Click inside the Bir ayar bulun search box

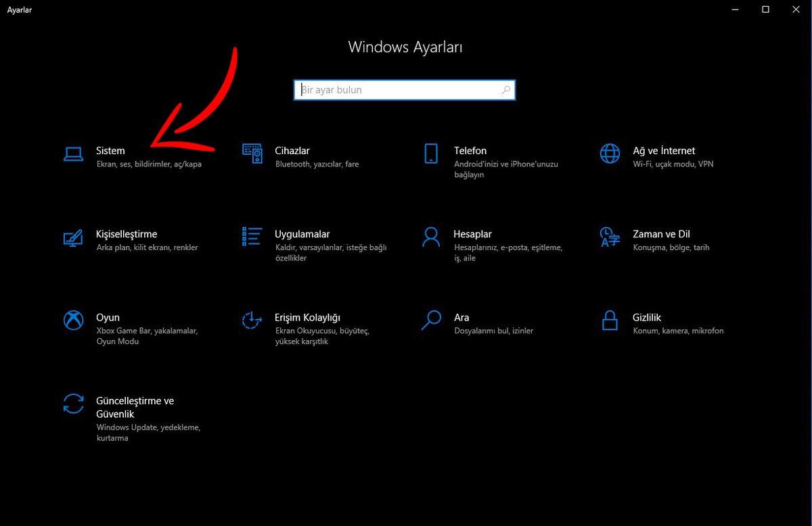pyautogui.click(x=392, y=89)
